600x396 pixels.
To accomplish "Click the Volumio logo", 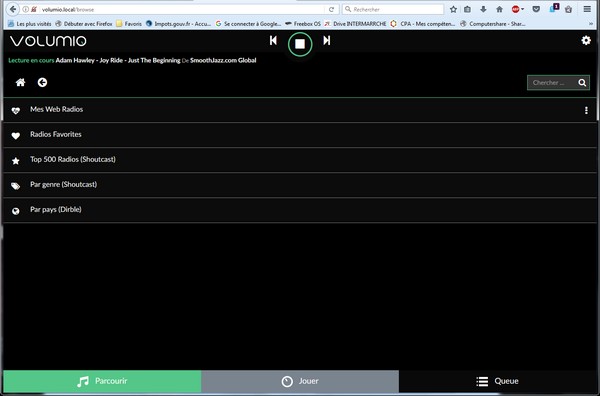I will point(48,41).
